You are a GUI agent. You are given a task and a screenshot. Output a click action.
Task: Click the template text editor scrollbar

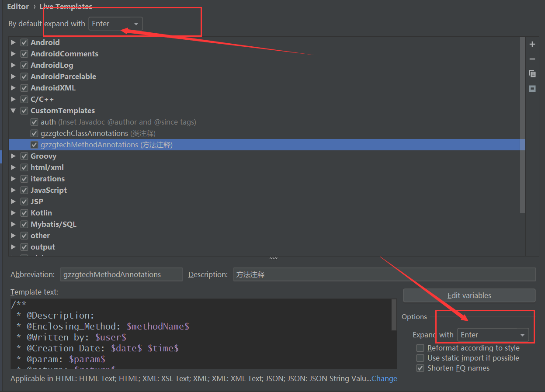pyautogui.click(x=395, y=315)
